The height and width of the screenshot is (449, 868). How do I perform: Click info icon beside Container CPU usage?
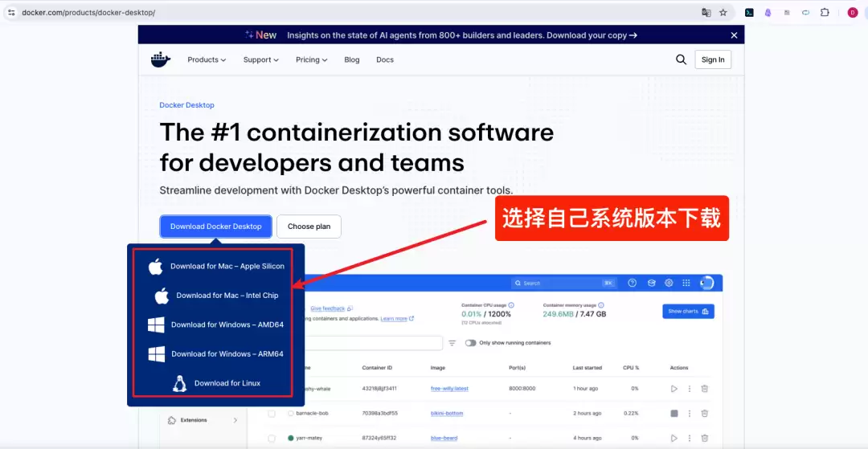tap(511, 305)
